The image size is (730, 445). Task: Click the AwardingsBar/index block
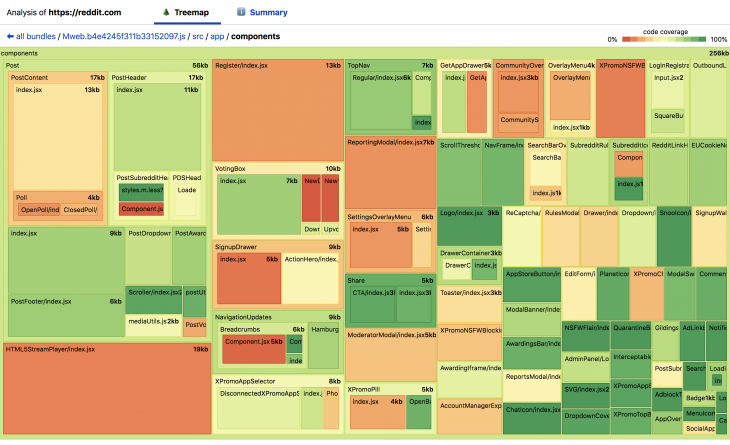(532, 353)
